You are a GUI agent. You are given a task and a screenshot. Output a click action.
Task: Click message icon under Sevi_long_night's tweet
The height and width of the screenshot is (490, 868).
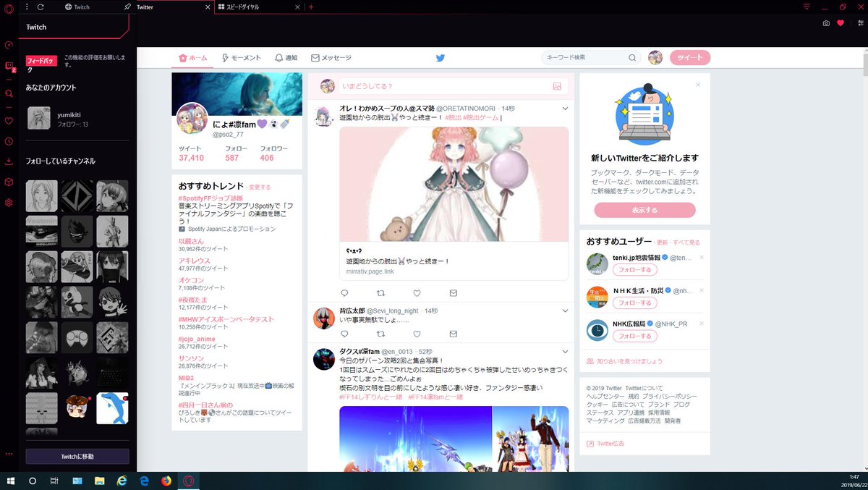[x=454, y=334]
